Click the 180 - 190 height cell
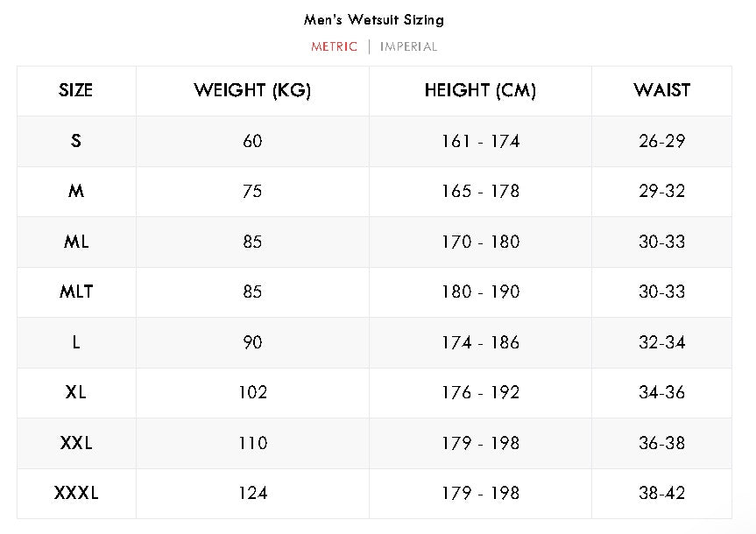This screenshot has width=756, height=534. click(x=480, y=292)
